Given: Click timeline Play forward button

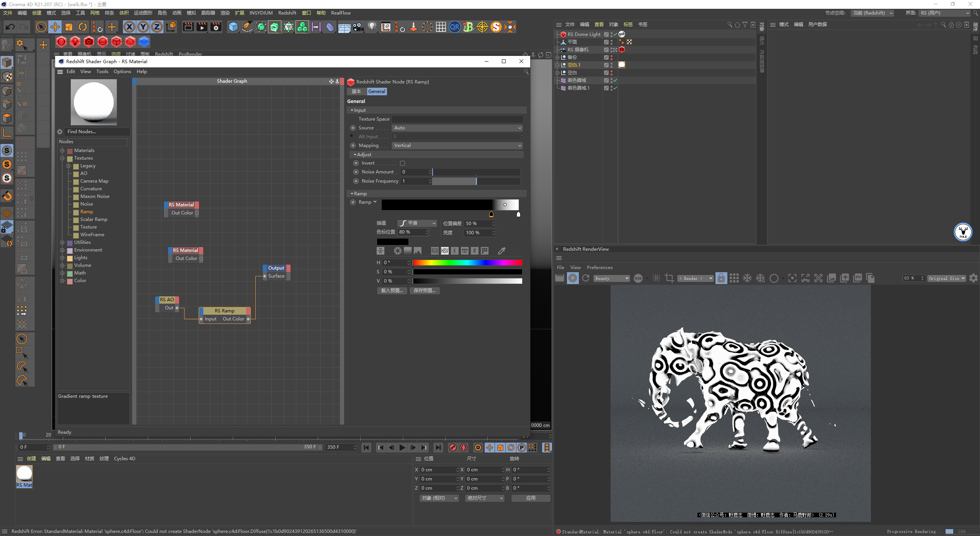Looking at the screenshot, I should coord(402,447).
